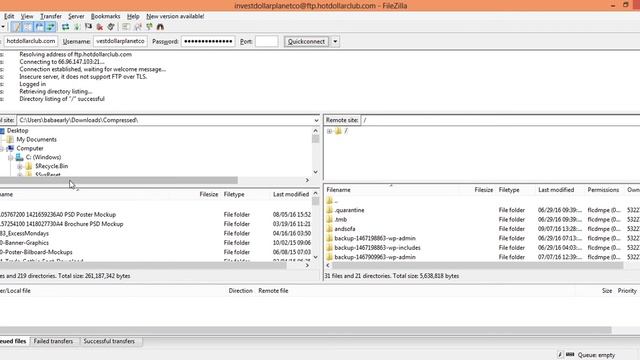Viewport: 640px width, 360px height.
Task: Click the encryption status icon in status bar
Action: [x=560, y=355]
